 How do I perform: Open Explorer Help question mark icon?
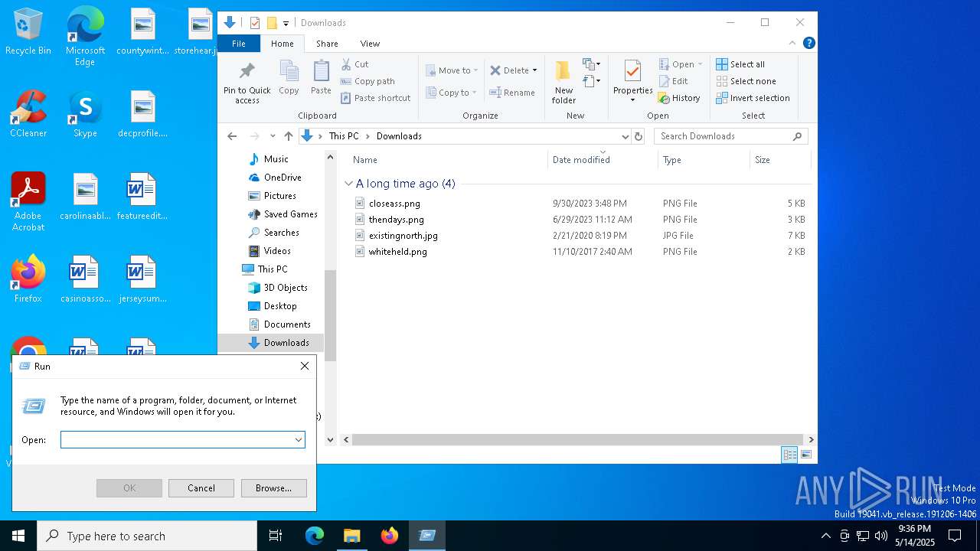pyautogui.click(x=809, y=43)
